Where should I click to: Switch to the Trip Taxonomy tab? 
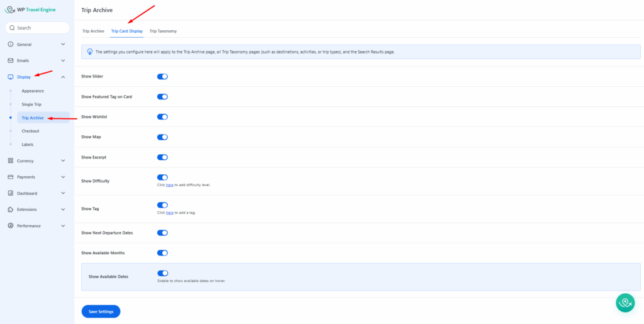pos(163,31)
